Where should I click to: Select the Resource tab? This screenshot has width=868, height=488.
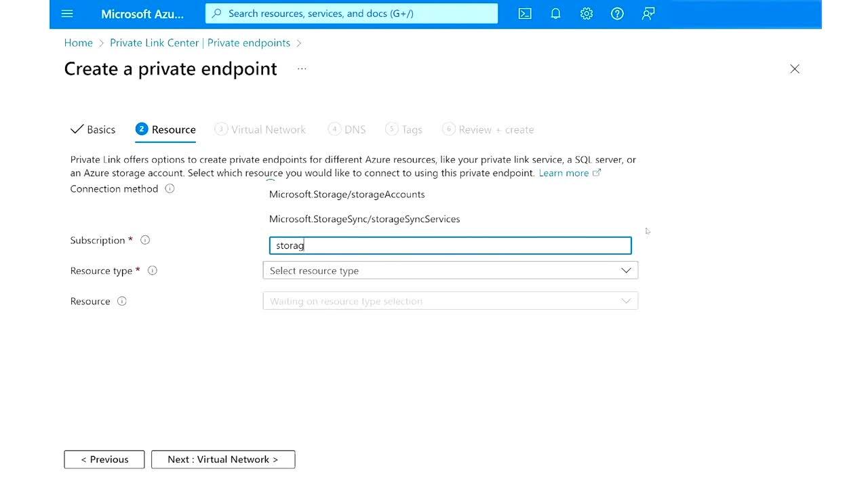(x=165, y=129)
